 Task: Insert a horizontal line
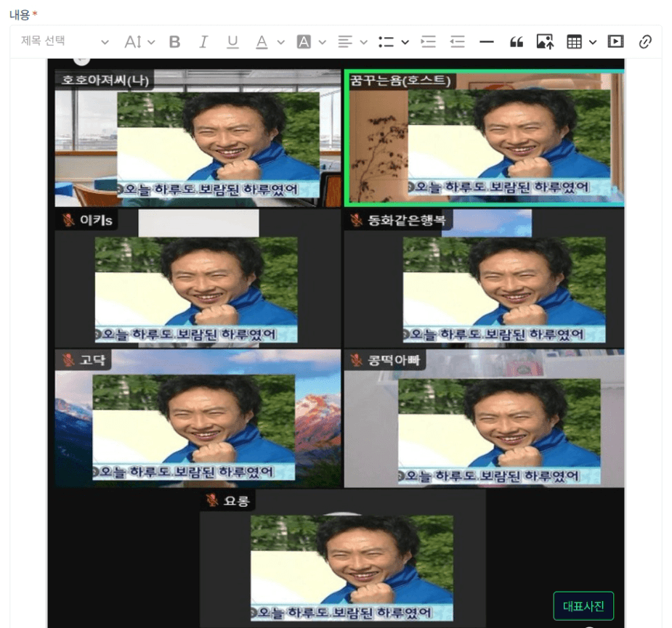pos(487,42)
